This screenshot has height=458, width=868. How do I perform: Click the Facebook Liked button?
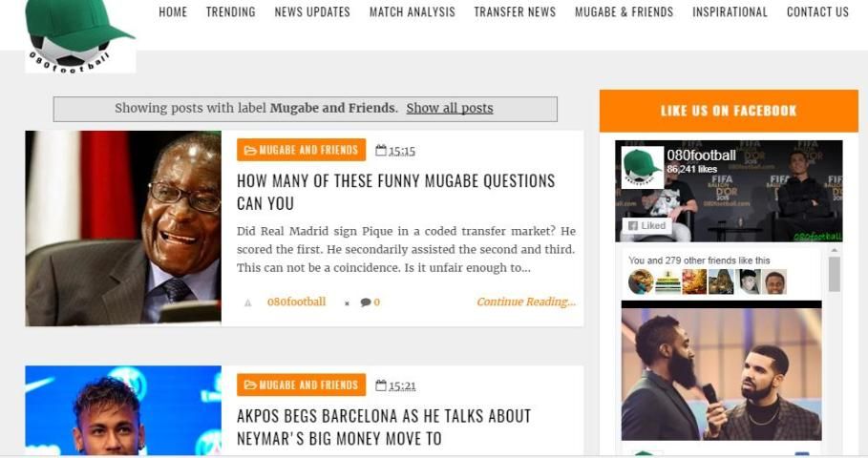(647, 226)
